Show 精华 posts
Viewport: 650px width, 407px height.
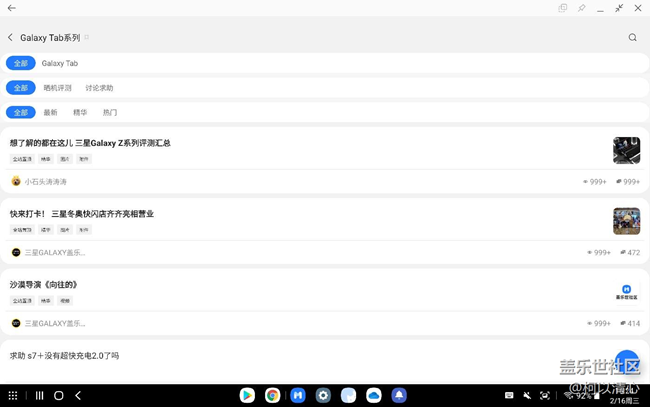pyautogui.click(x=80, y=113)
